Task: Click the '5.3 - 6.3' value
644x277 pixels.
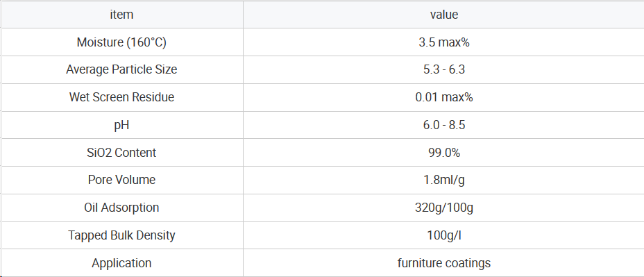Action: [x=443, y=70]
